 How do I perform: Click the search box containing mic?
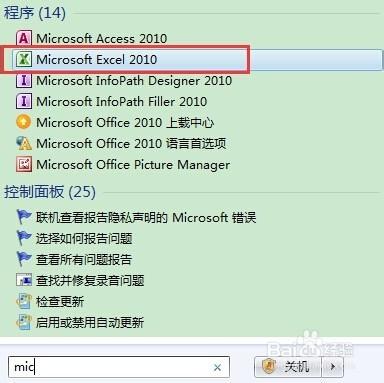point(119,367)
